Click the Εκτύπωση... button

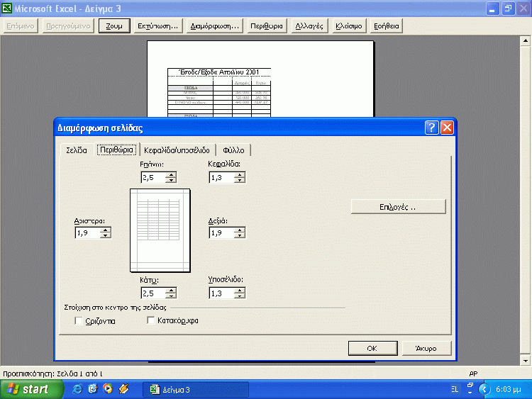pos(157,26)
